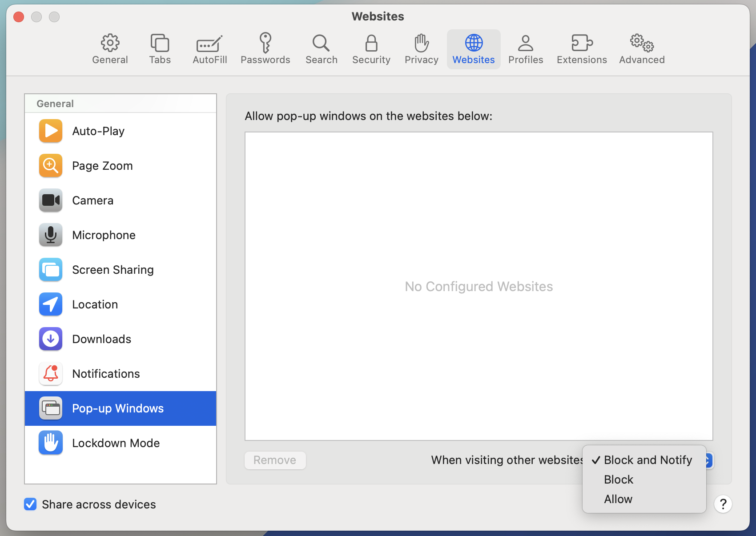Select the Downloads sidebar icon
Image resolution: width=756 pixels, height=536 pixels.
tap(50, 339)
